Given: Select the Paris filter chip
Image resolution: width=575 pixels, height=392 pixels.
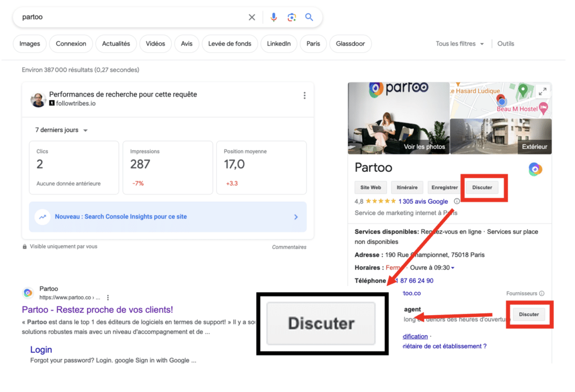Looking at the screenshot, I should tap(313, 44).
